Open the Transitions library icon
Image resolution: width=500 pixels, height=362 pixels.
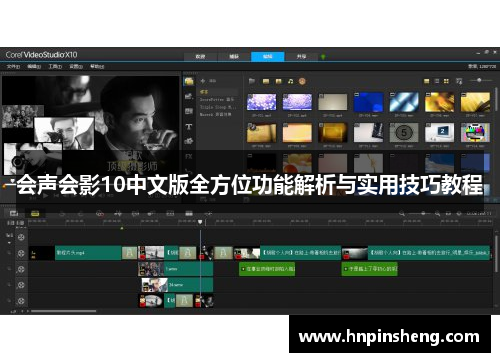[189, 111]
